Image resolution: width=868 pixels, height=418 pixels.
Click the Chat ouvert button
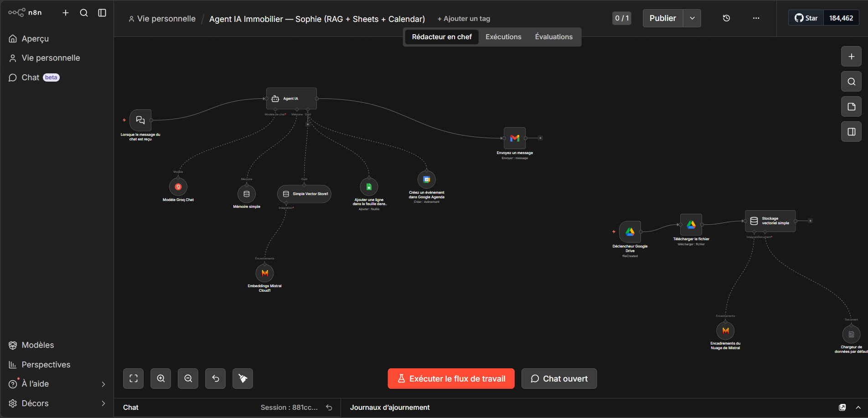pos(559,379)
